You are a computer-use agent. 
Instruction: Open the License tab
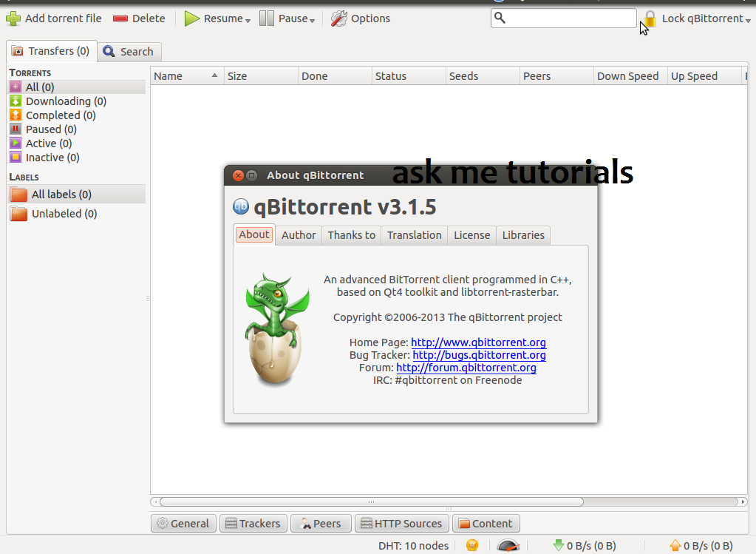click(471, 235)
